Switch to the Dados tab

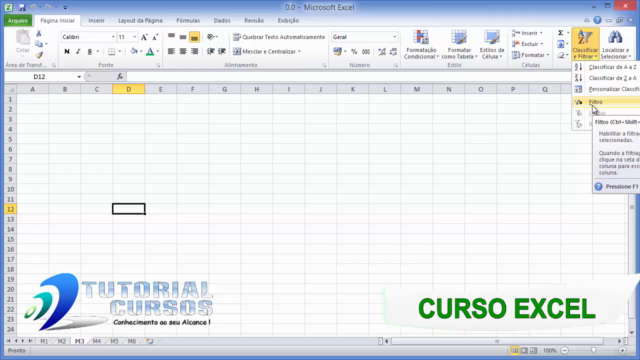(x=222, y=20)
